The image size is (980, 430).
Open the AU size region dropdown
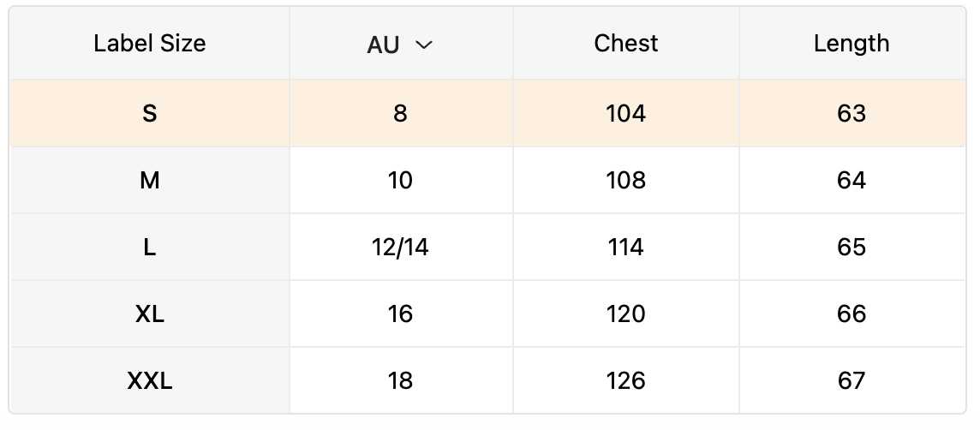[x=400, y=45]
